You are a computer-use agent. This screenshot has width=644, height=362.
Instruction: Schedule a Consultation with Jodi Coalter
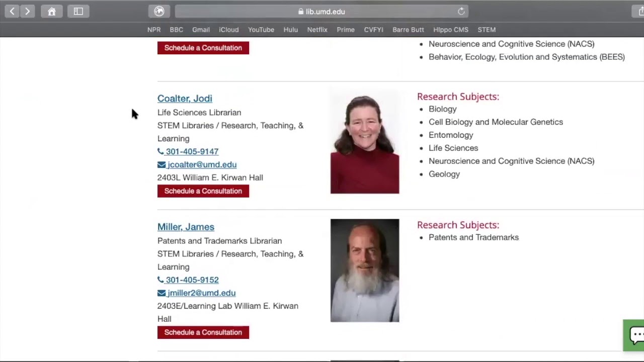click(203, 191)
